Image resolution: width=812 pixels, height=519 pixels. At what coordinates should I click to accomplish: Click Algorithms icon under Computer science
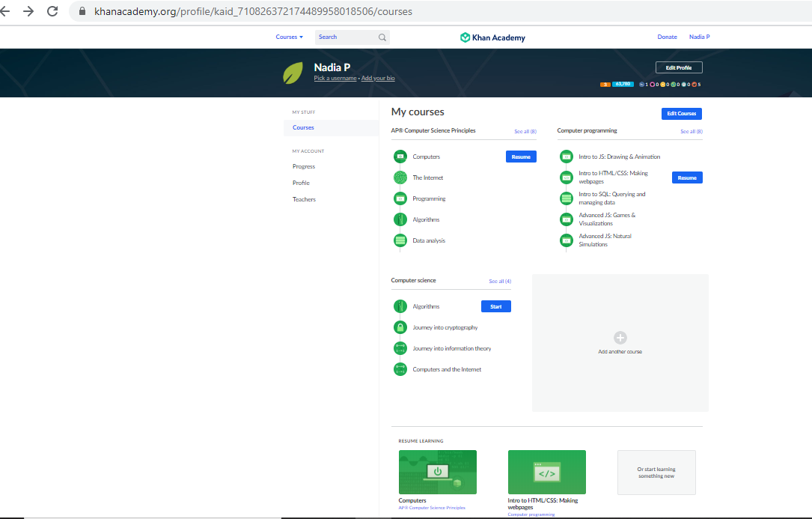click(400, 306)
